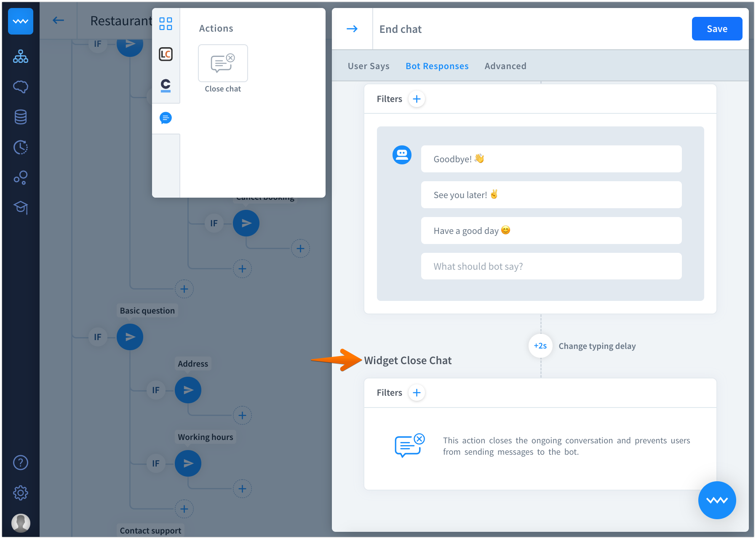Open the database icon in sidebar
Image resolution: width=756 pixels, height=539 pixels.
tap(21, 117)
